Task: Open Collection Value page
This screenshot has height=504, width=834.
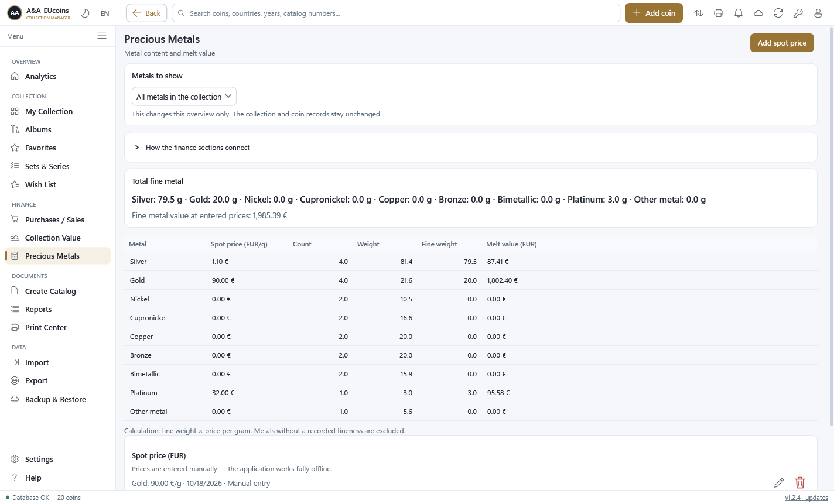Action: coord(57,238)
